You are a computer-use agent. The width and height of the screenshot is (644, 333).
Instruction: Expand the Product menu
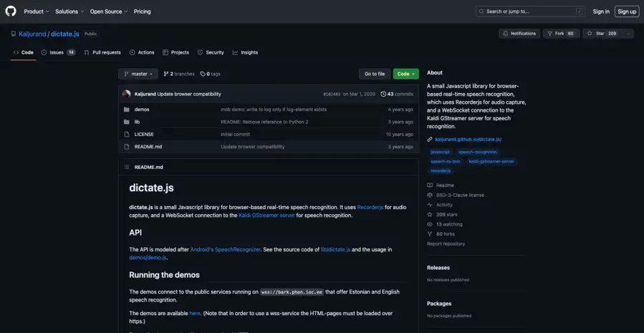36,11
